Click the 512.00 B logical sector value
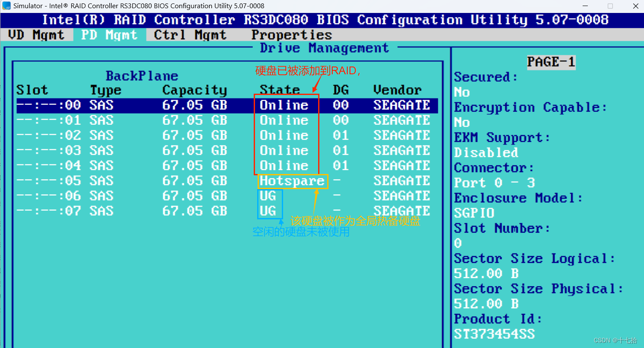Image resolution: width=644 pixels, height=348 pixels. click(x=486, y=274)
